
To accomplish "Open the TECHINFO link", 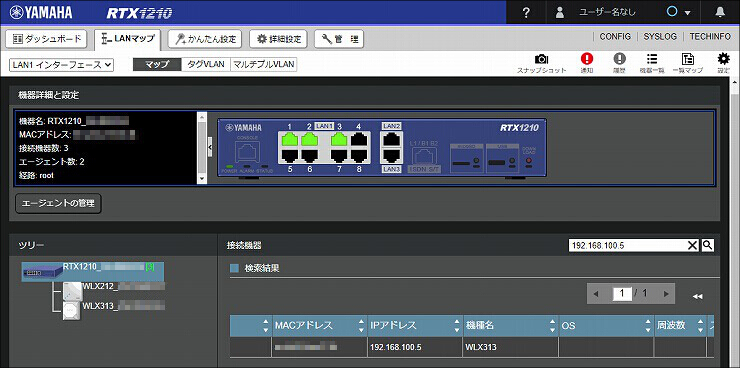I will point(710,36).
